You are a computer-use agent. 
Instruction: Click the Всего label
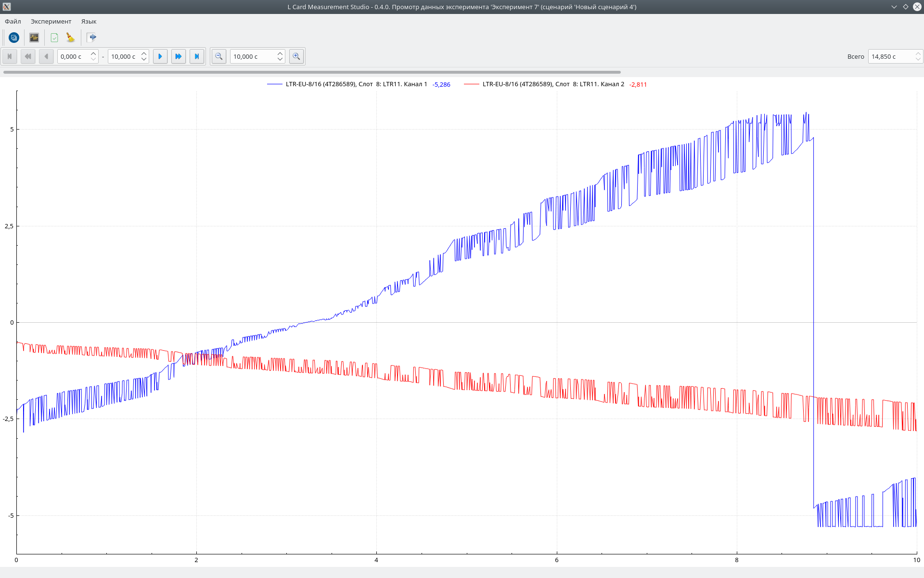pos(856,56)
